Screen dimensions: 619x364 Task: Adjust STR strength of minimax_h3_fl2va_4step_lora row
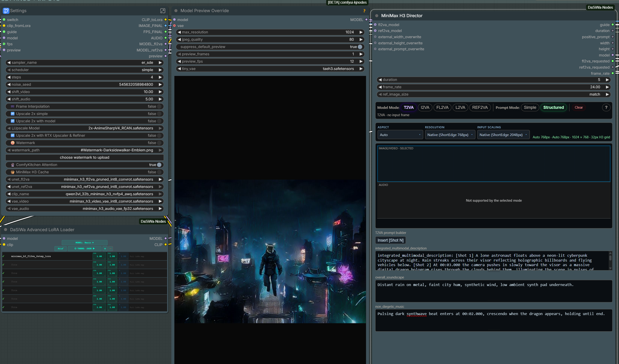[99, 257]
